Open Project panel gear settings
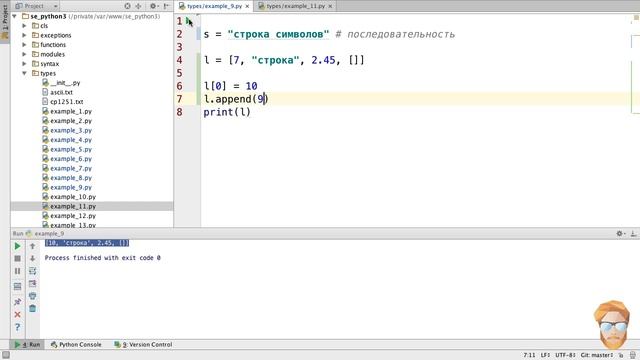 (x=153, y=6)
